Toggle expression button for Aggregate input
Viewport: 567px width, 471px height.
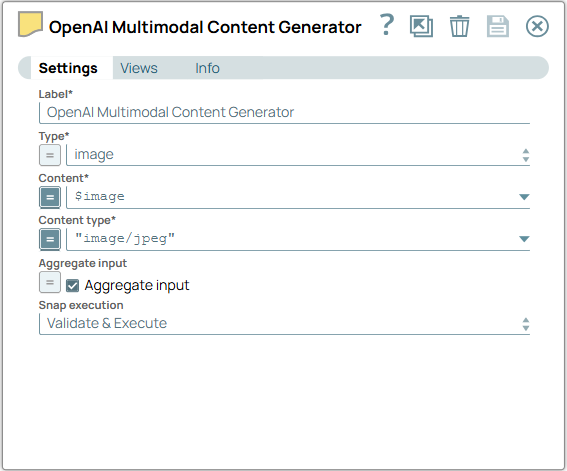coord(50,282)
